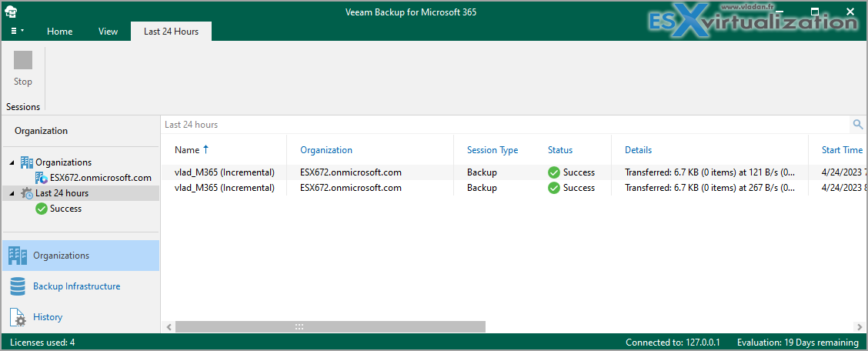Click the Veeam app icon in title bar

pyautogui.click(x=11, y=12)
